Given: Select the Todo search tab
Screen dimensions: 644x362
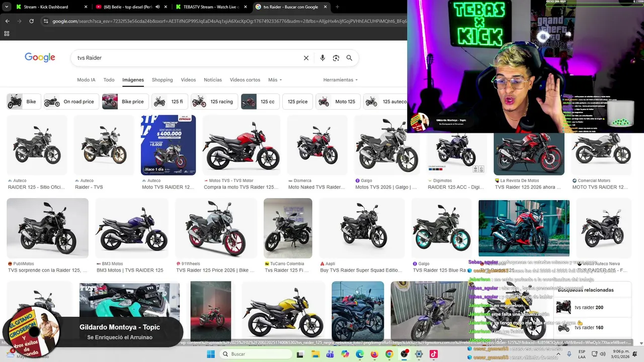Looking at the screenshot, I should (x=109, y=80).
